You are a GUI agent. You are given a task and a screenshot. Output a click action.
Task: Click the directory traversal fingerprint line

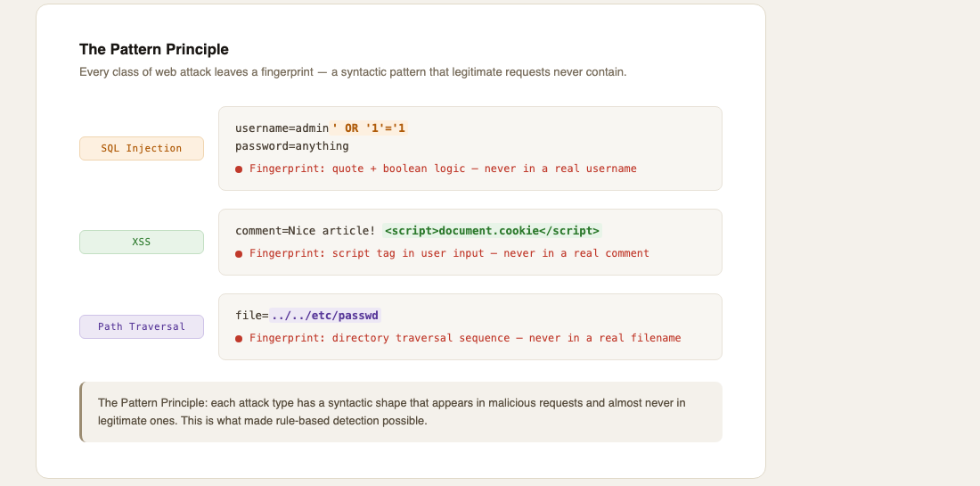(465, 338)
